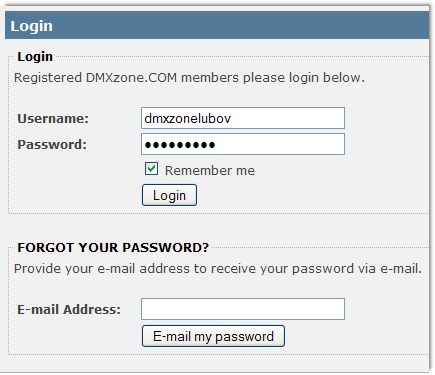Viewport: 435px width, 375px height.
Task: Click the green check mark icon
Action: point(151,169)
